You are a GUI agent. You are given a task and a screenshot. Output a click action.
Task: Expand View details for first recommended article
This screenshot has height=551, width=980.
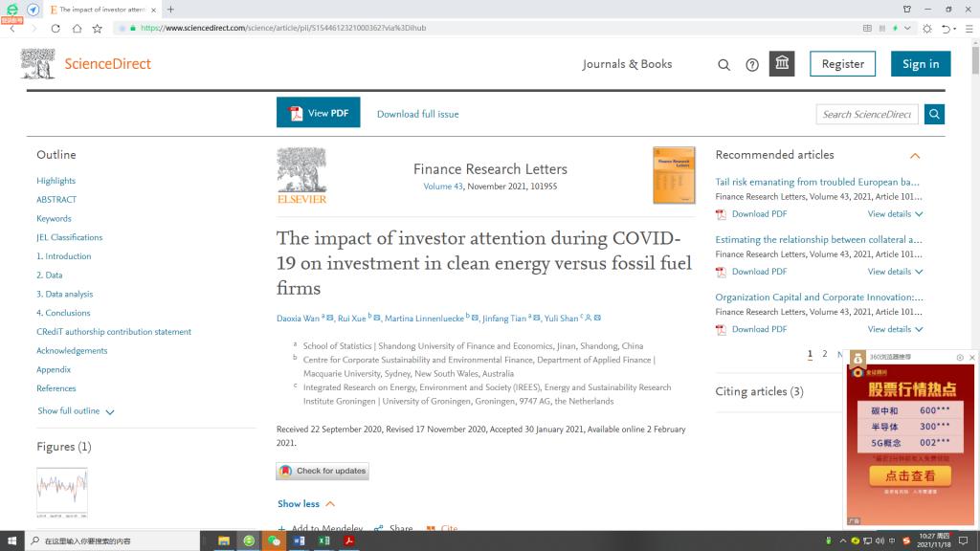click(x=895, y=214)
